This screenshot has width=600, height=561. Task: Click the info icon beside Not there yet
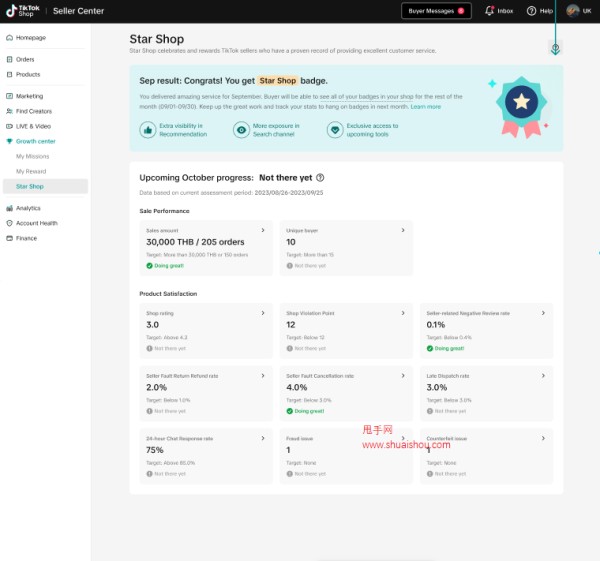tap(320, 178)
